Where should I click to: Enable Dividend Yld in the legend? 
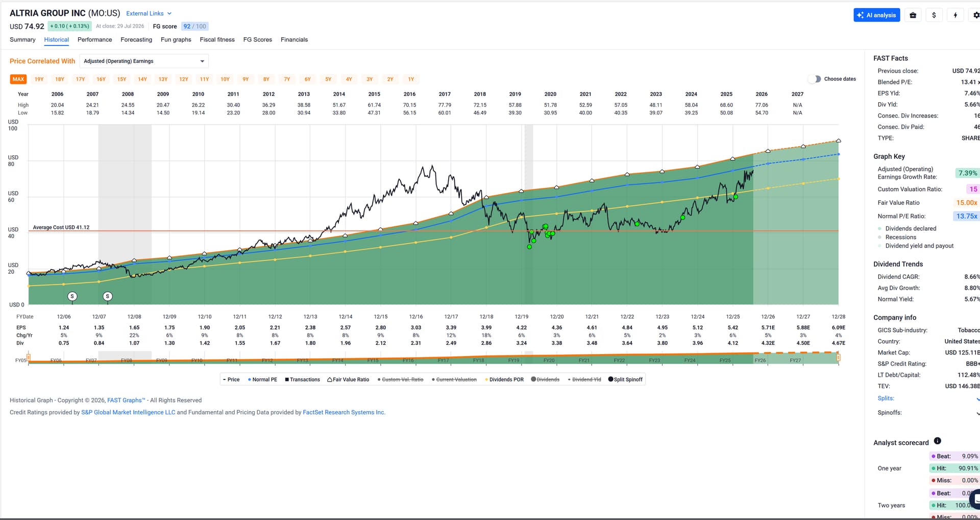click(584, 380)
